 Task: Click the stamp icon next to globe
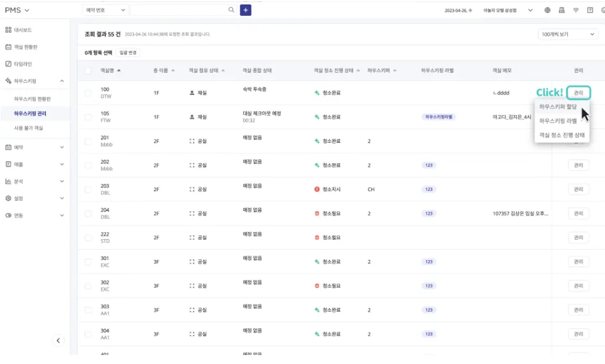click(x=562, y=10)
